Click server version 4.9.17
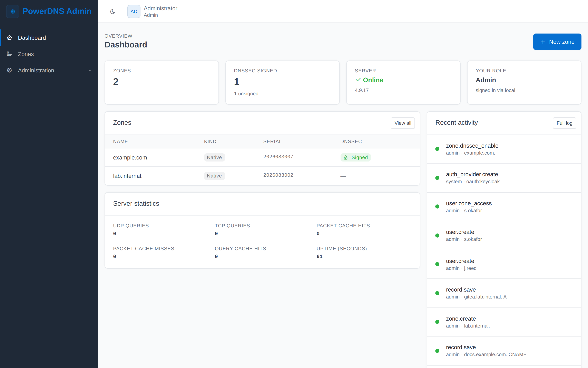The width and height of the screenshot is (588, 368). (362, 90)
